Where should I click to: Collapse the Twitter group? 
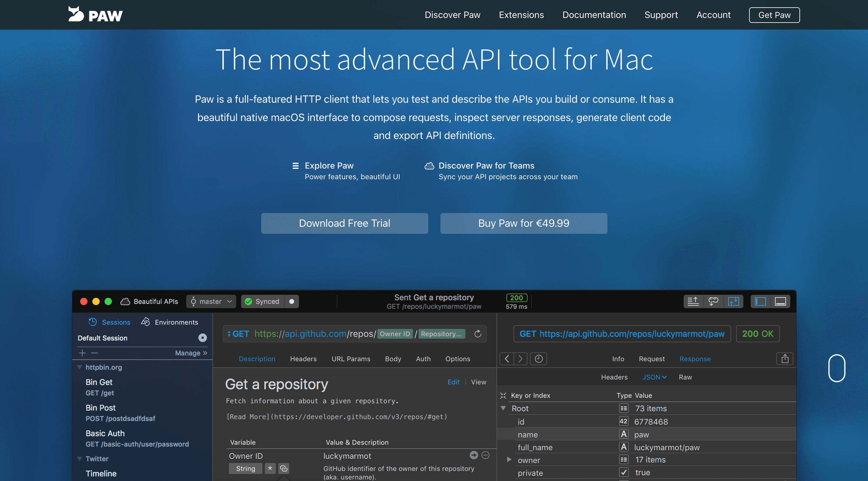(x=80, y=458)
